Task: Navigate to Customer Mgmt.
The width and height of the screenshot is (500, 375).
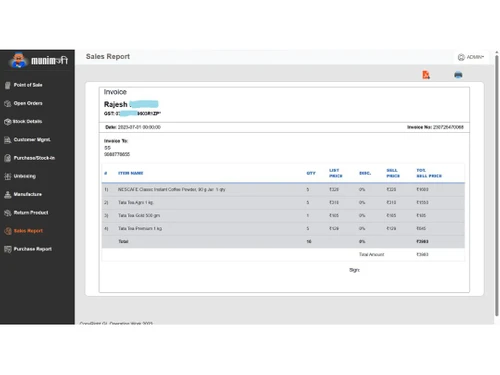Action: tap(32, 140)
